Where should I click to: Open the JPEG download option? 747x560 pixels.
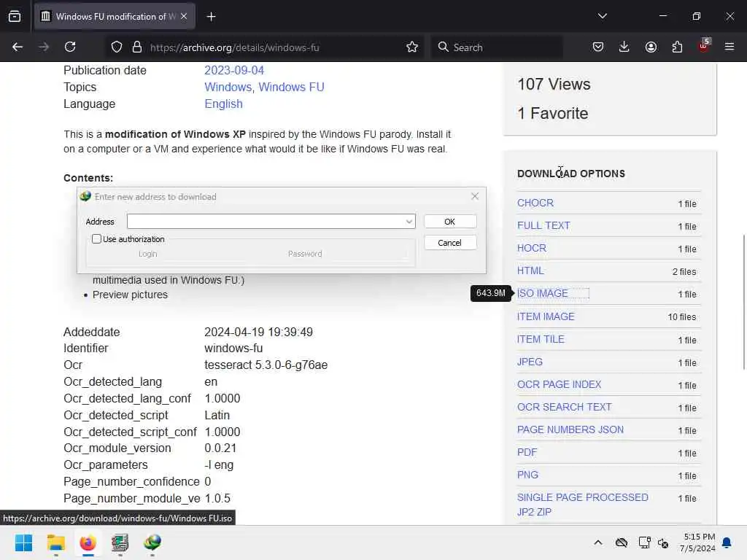coord(530,362)
